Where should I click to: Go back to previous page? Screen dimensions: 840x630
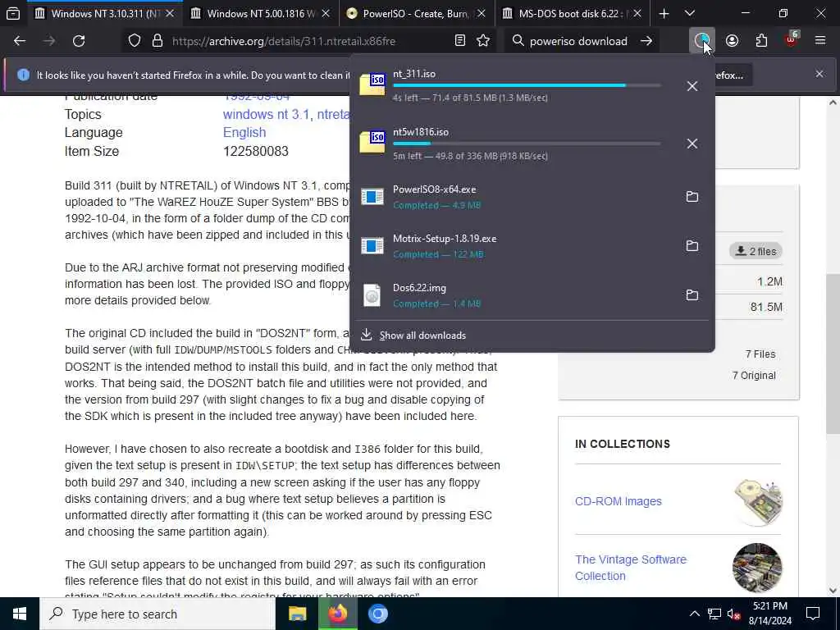20,41
